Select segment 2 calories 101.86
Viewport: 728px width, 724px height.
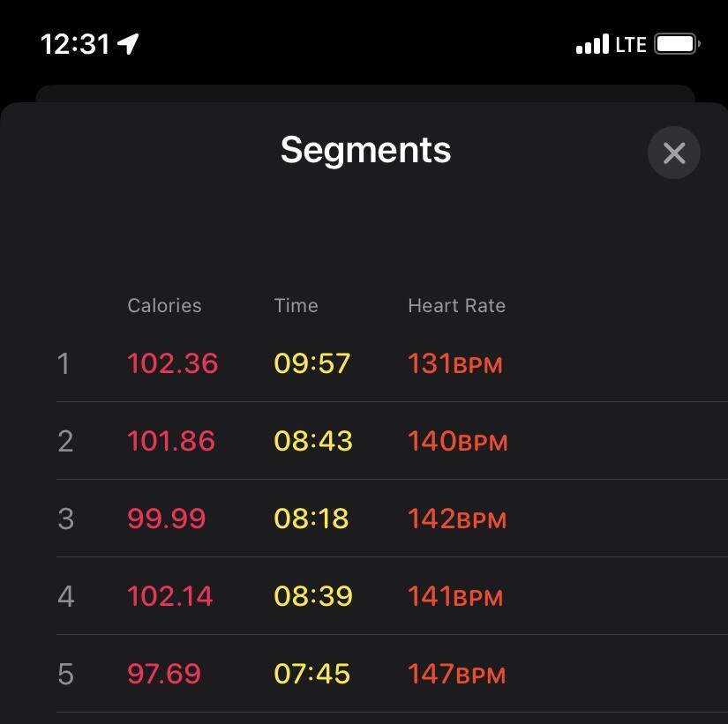point(171,441)
